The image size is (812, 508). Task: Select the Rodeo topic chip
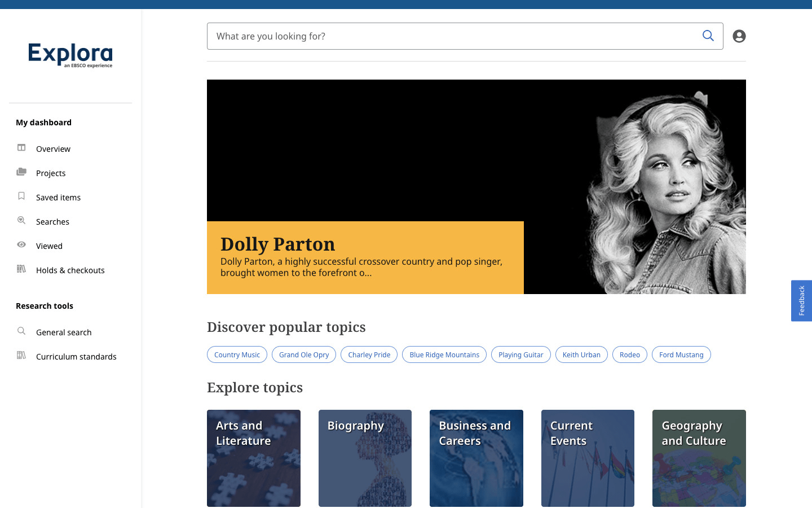[630, 354]
